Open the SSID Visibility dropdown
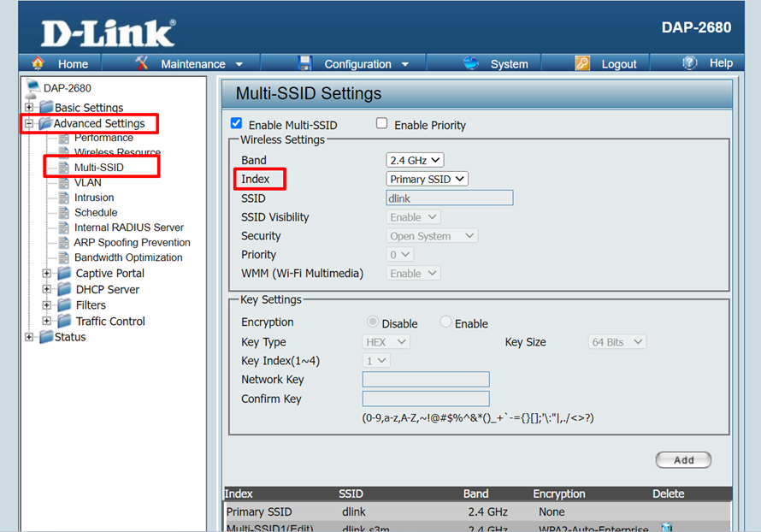Screen dimensions: 761x532 pos(414,217)
